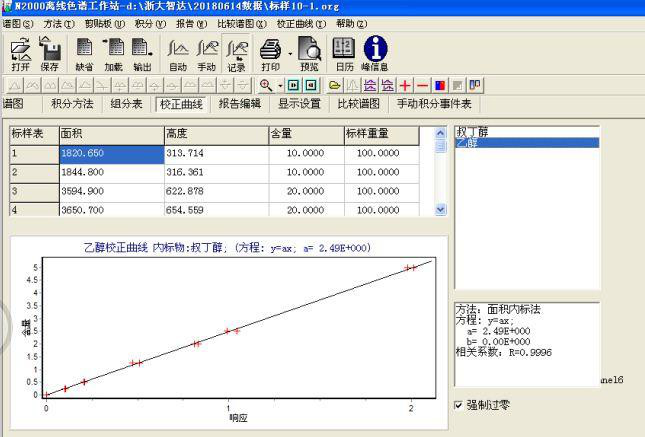Image resolution: width=645 pixels, height=437 pixels.
Task: Click the area cell 1820.650
Action: (110, 154)
